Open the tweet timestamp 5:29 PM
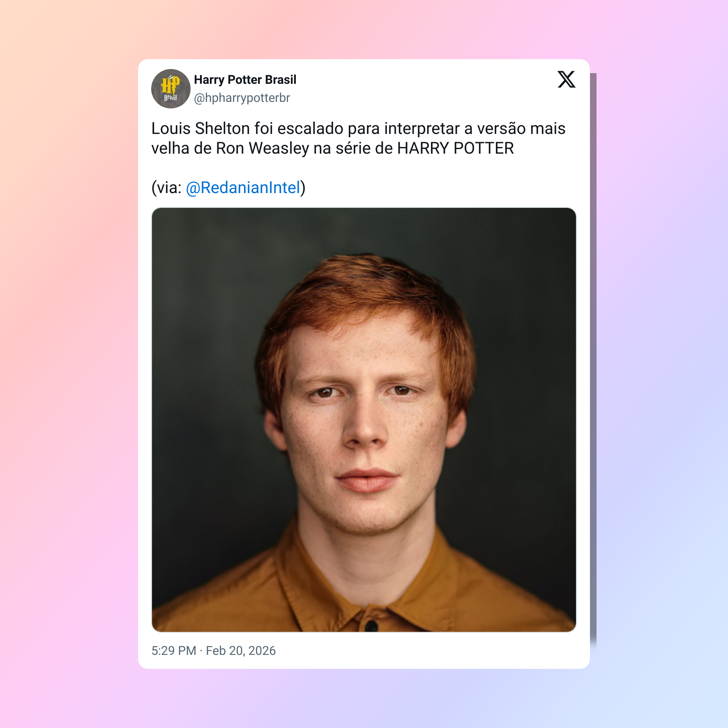This screenshot has height=728, width=728. click(x=174, y=651)
